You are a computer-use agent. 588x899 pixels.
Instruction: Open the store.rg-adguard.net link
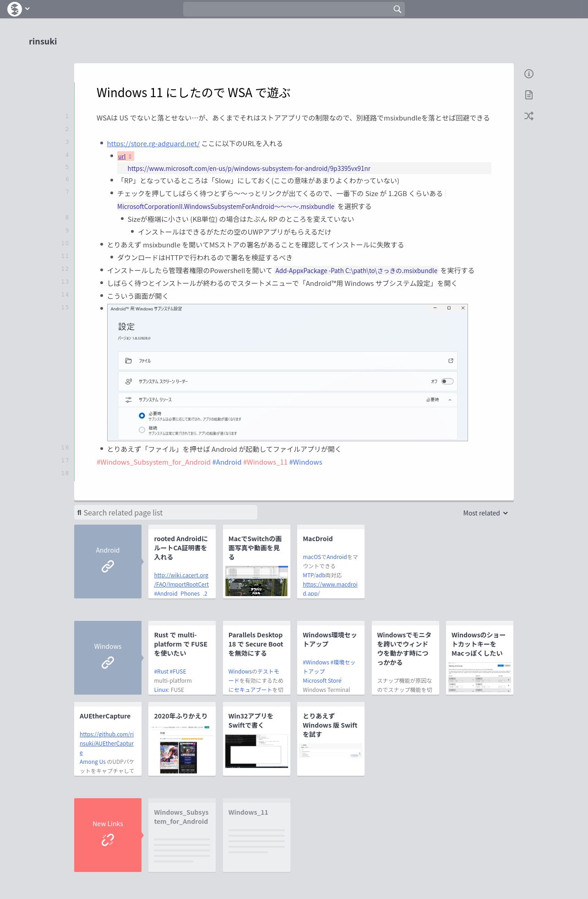pos(153,143)
